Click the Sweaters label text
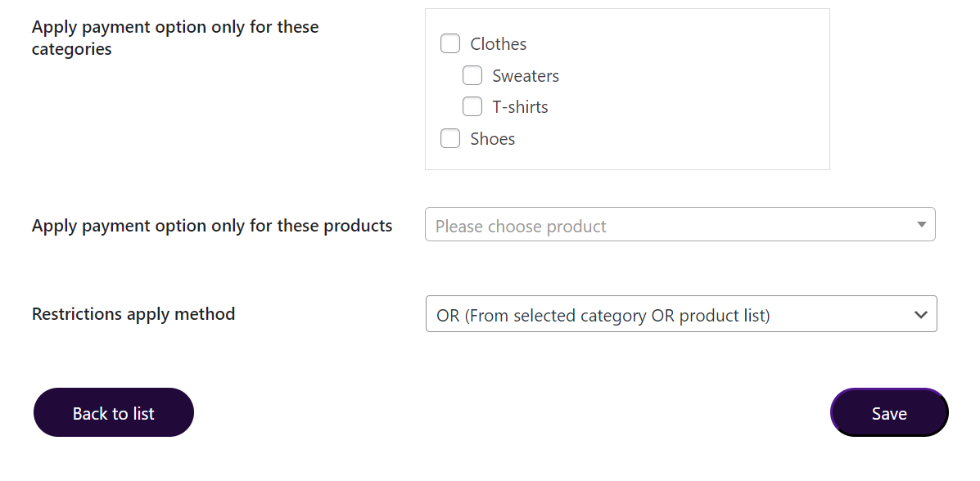Viewport: 980px width, 481px height. (526, 76)
